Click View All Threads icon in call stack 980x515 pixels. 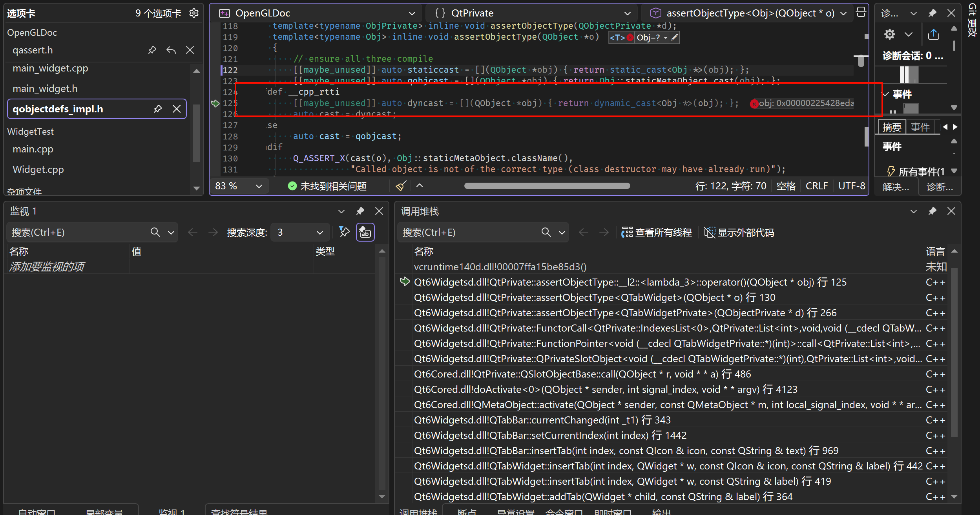coord(627,232)
